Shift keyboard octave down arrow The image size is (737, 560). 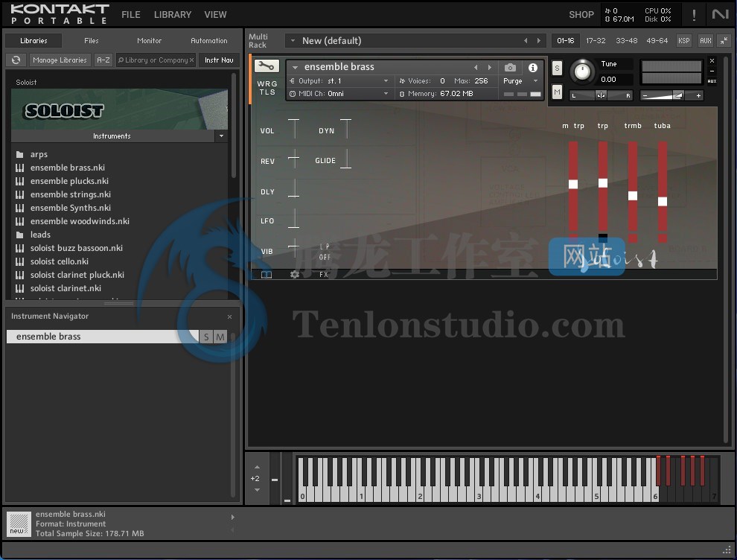[257, 490]
